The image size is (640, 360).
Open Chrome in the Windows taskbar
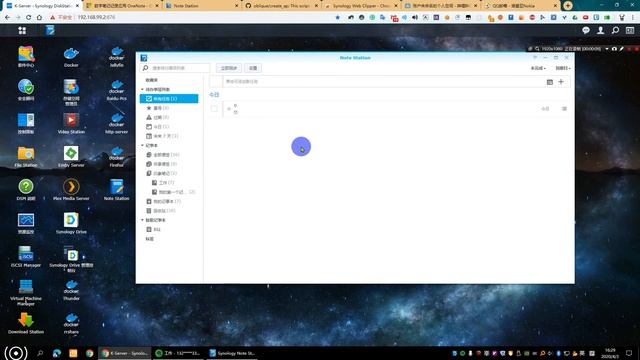click(x=89, y=353)
